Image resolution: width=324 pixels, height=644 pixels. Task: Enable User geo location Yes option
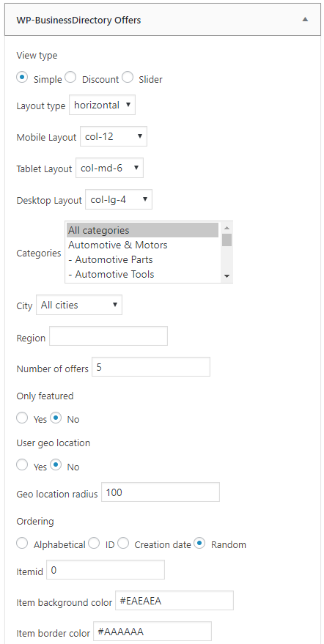point(22,465)
